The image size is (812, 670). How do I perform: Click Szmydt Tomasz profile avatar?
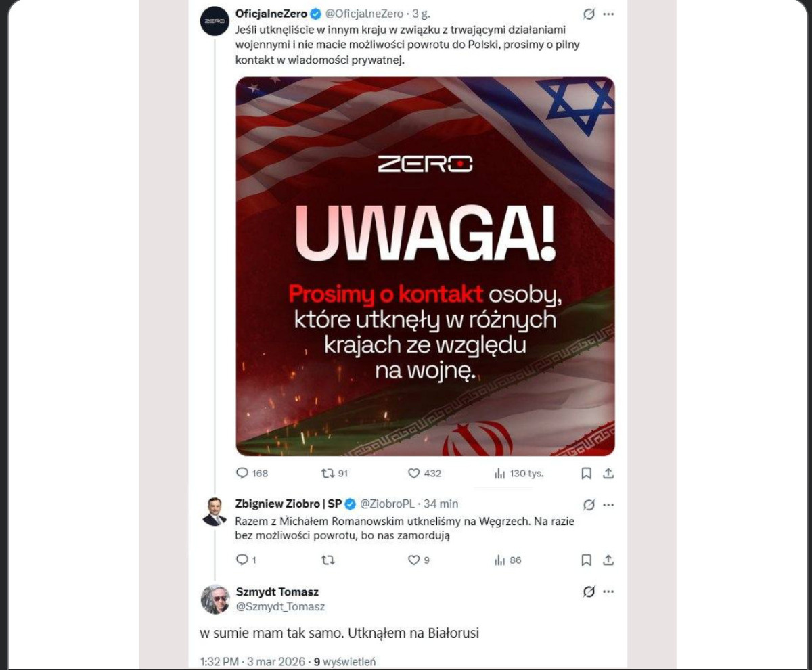coord(215,599)
